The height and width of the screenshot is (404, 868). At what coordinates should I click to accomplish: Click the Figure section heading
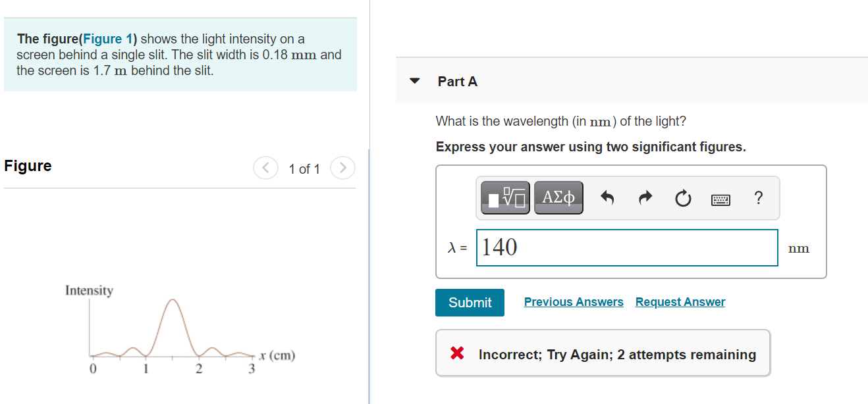[x=27, y=166]
